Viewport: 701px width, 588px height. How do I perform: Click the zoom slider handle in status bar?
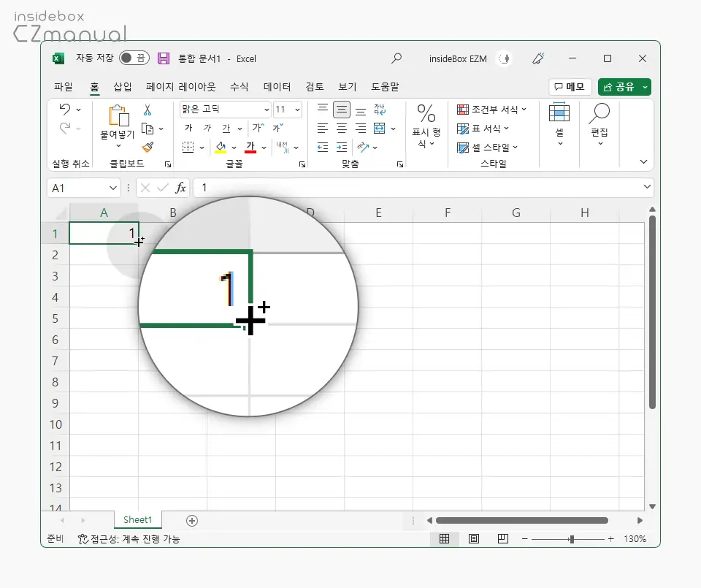click(572, 539)
